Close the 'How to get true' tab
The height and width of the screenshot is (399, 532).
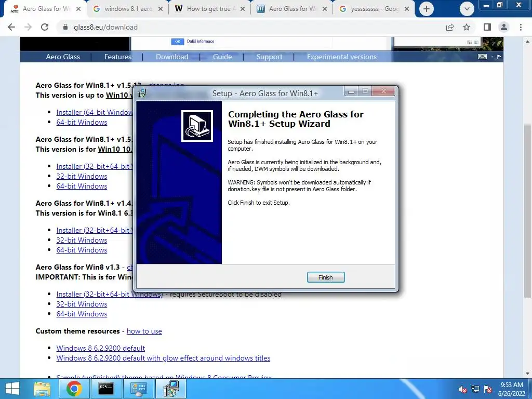(x=243, y=9)
